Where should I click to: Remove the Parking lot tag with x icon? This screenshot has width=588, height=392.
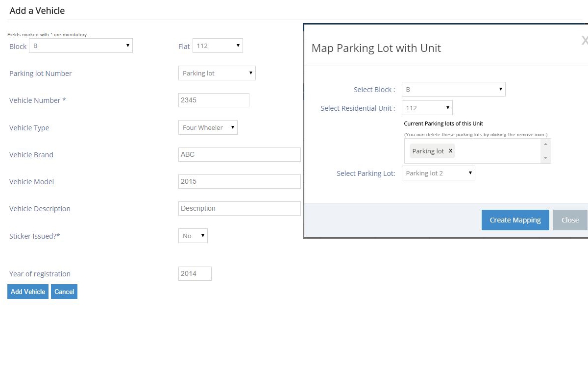[450, 151]
